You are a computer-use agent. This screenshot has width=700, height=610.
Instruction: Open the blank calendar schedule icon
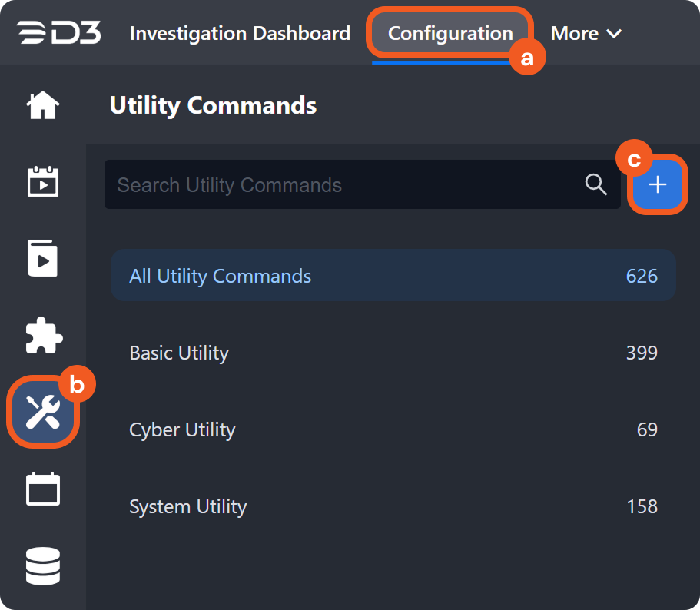point(43,489)
